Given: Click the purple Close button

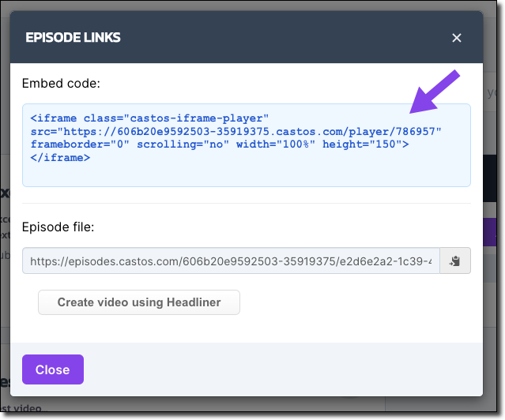Looking at the screenshot, I should (x=53, y=369).
